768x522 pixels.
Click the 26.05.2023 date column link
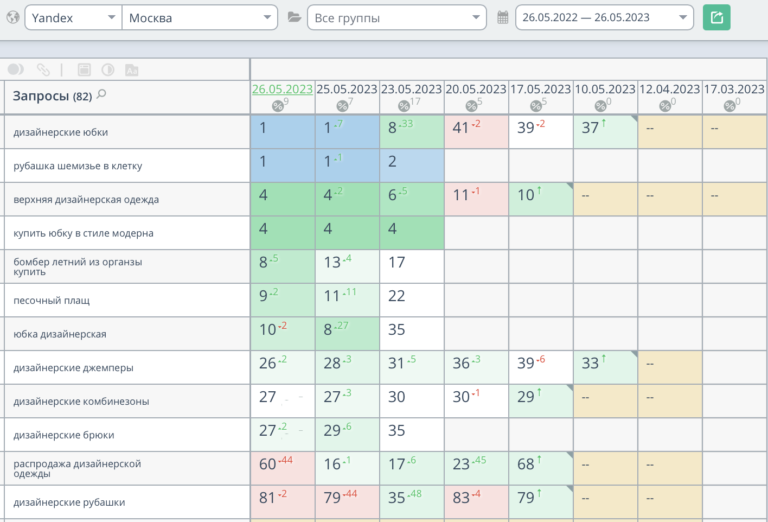tap(282, 89)
